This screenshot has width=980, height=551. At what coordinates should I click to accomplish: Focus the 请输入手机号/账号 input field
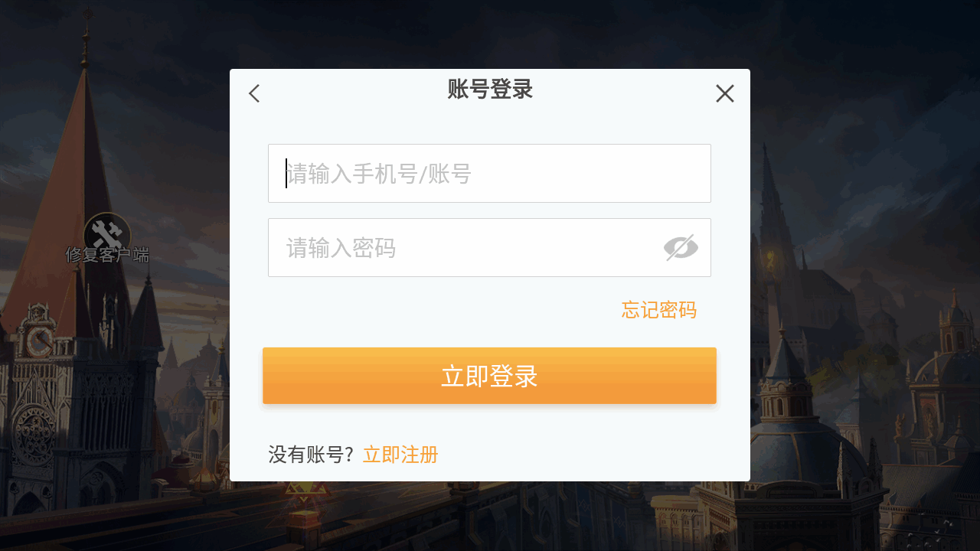[489, 174]
